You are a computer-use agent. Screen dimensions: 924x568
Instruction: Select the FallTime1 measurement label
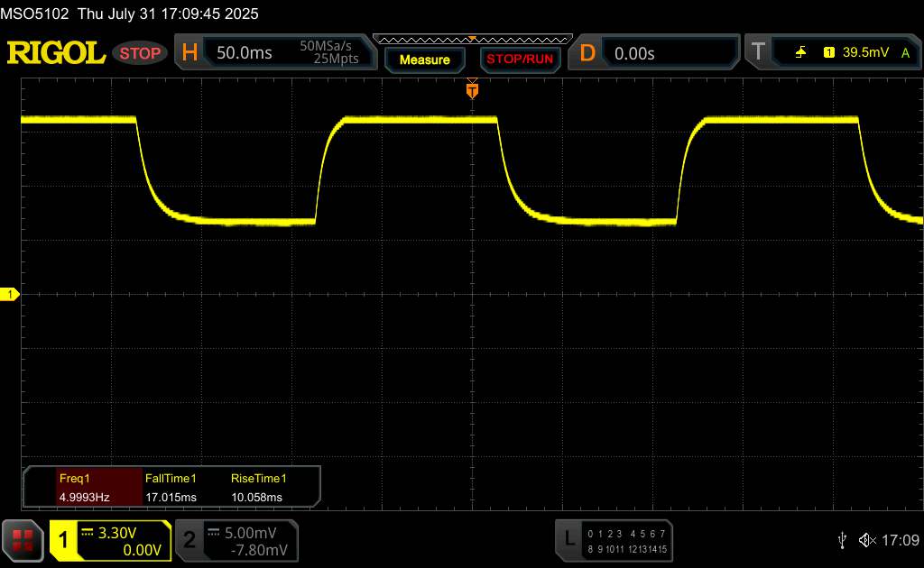(x=171, y=479)
